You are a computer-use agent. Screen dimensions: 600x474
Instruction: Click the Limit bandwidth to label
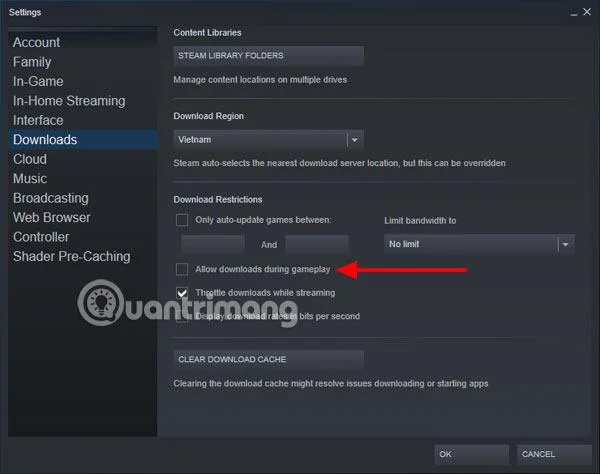click(420, 221)
